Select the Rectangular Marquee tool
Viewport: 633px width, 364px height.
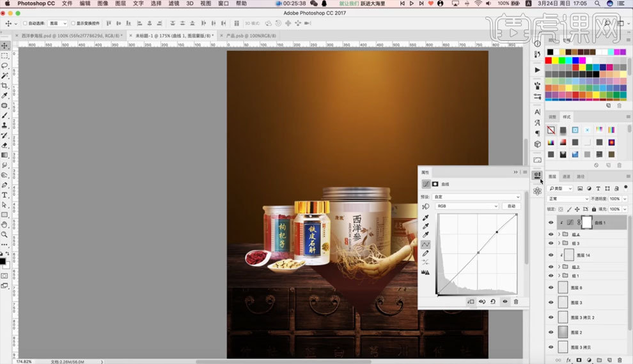coord(4,56)
